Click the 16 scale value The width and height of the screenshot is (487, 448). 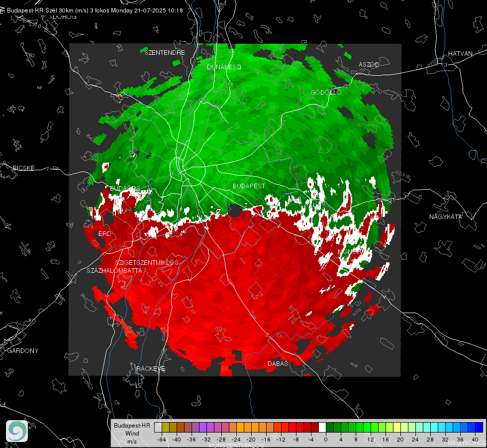pos(386,440)
